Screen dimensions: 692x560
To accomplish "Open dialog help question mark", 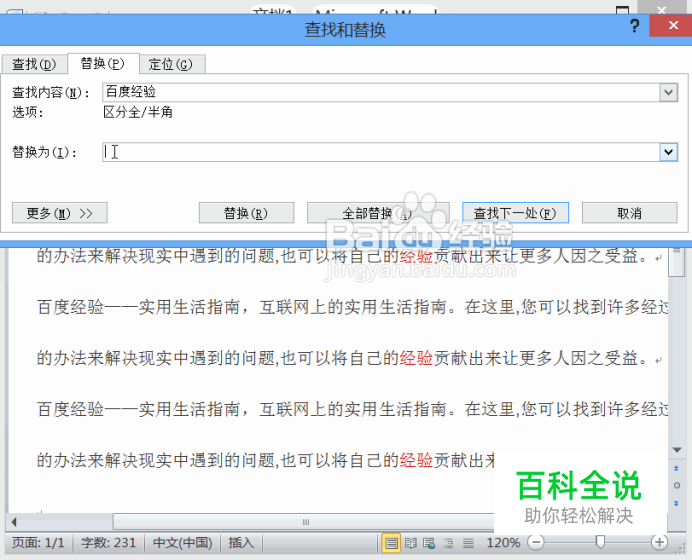I will coord(635,26).
